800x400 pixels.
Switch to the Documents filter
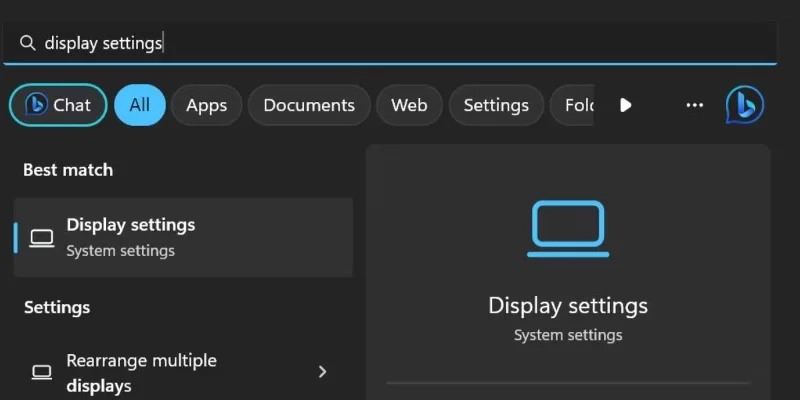(309, 105)
